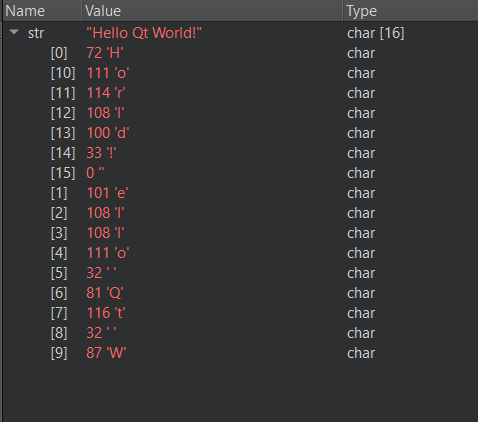Viewport: 478px width, 422px height.
Task: Select array element [12] row
Action: (x=241, y=113)
